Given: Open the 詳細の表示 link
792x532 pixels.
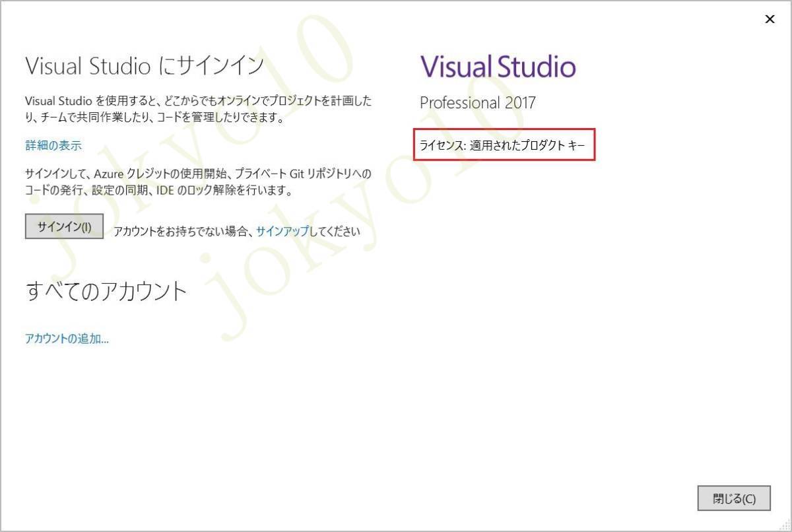Looking at the screenshot, I should 53,146.
